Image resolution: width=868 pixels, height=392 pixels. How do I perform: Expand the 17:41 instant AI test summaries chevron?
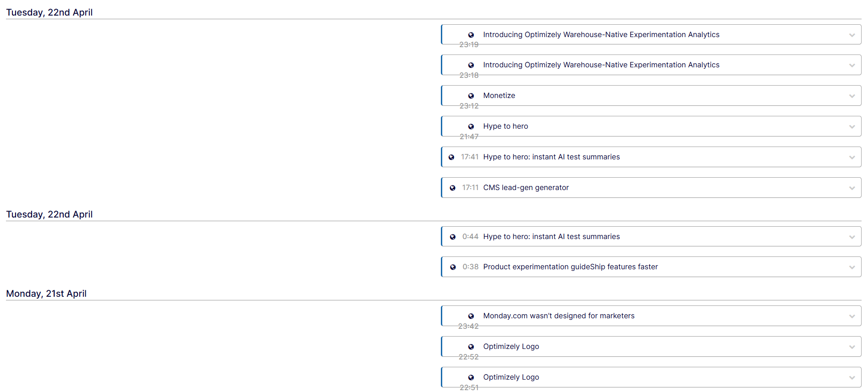852,158
